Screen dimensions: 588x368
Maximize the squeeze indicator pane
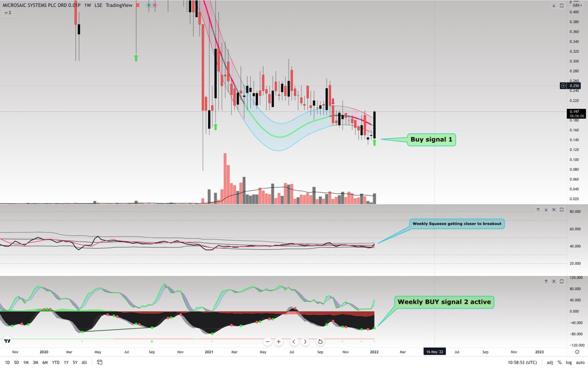pos(562,210)
